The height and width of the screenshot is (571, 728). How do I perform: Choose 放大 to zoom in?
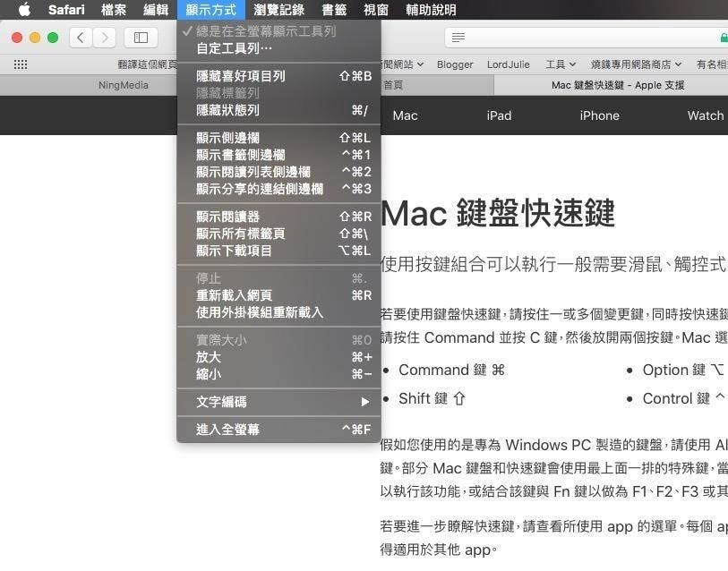point(279,357)
